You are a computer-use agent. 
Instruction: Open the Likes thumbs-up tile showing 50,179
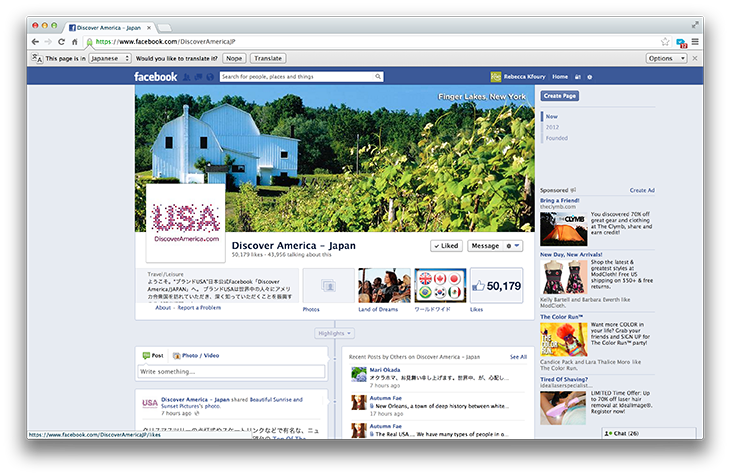tap(496, 286)
